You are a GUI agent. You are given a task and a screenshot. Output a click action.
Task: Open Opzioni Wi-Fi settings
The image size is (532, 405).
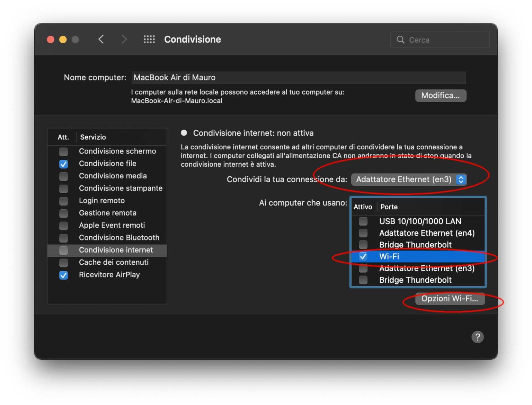pyautogui.click(x=450, y=298)
